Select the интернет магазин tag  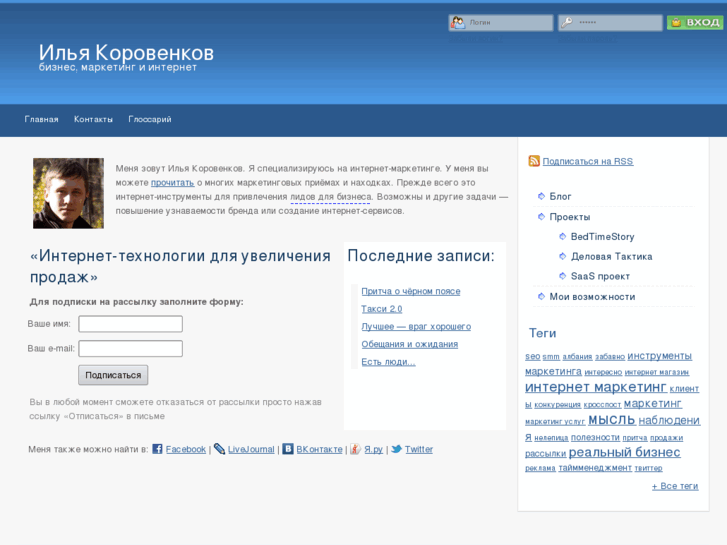click(657, 372)
